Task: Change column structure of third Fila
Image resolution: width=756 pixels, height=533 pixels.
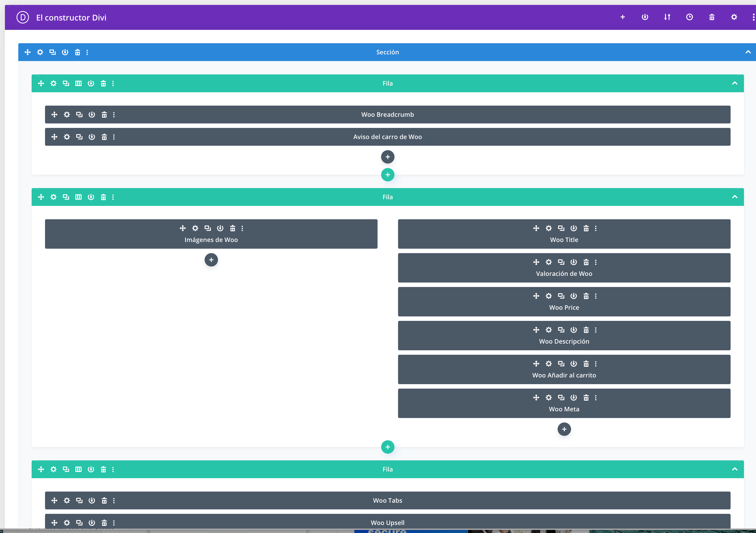Action: (x=78, y=469)
